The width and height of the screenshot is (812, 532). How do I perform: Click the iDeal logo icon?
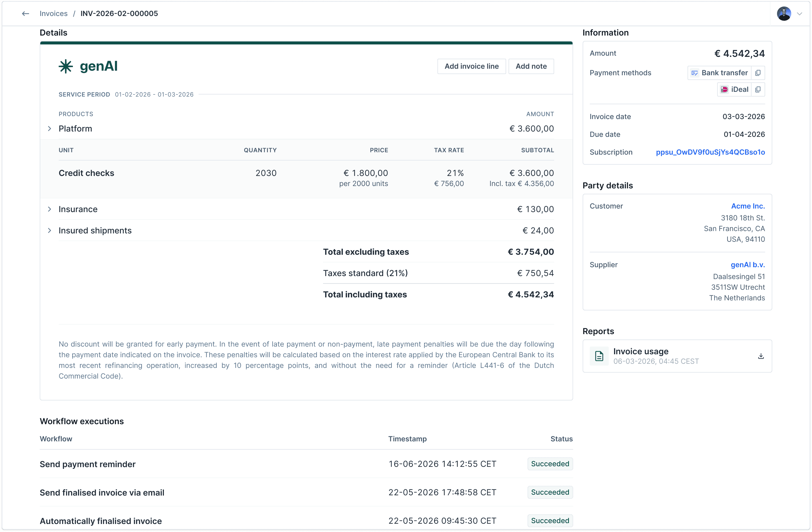pyautogui.click(x=724, y=89)
